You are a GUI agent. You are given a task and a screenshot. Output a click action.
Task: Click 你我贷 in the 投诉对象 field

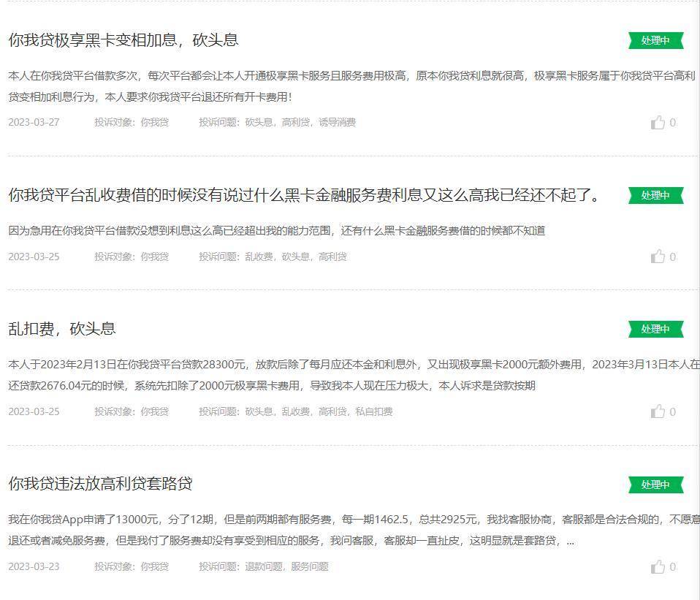(154, 123)
